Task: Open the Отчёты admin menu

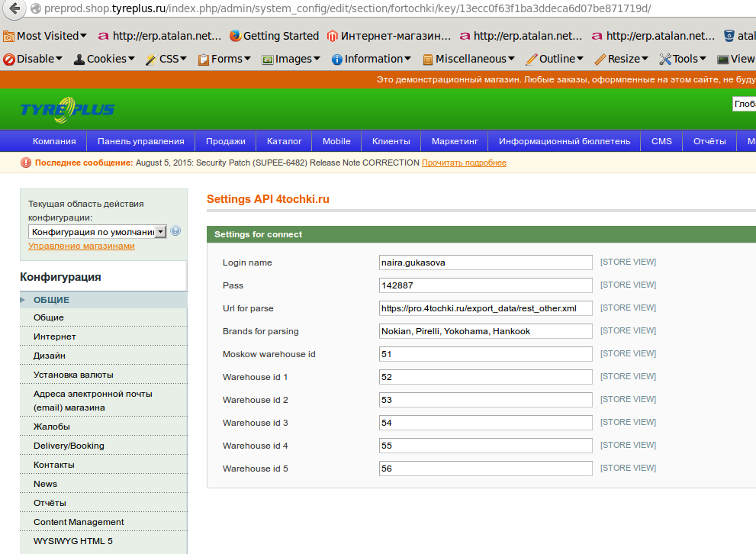Action: (709, 141)
